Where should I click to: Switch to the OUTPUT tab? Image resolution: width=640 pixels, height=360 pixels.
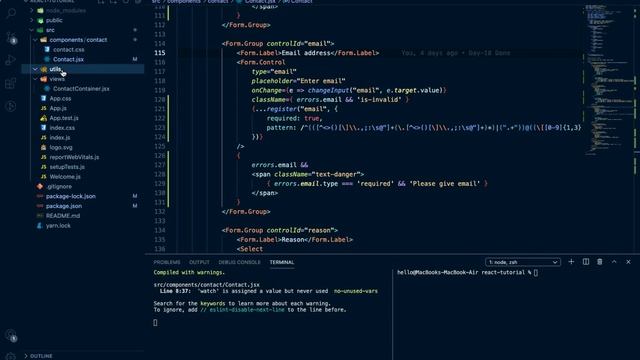click(199, 262)
